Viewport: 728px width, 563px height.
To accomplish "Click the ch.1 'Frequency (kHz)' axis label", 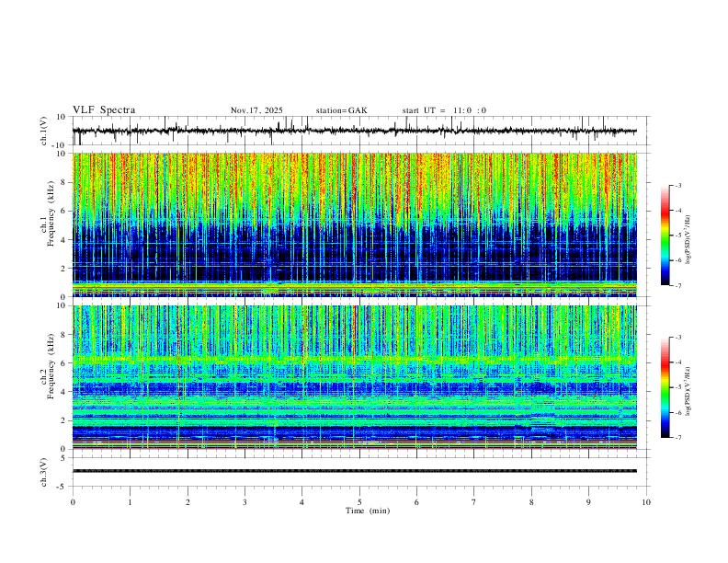I will [x=51, y=213].
